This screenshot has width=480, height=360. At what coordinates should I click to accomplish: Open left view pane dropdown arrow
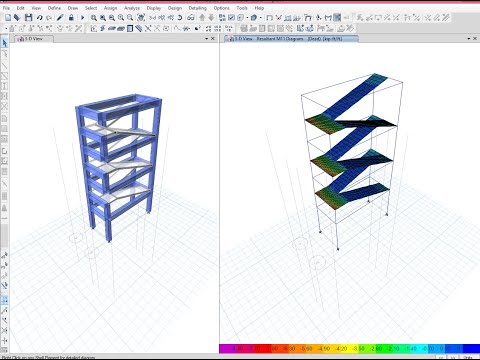pyautogui.click(x=207, y=39)
